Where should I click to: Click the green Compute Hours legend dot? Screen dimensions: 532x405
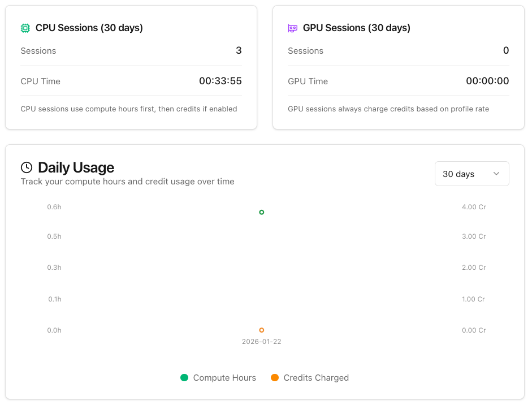coord(184,378)
